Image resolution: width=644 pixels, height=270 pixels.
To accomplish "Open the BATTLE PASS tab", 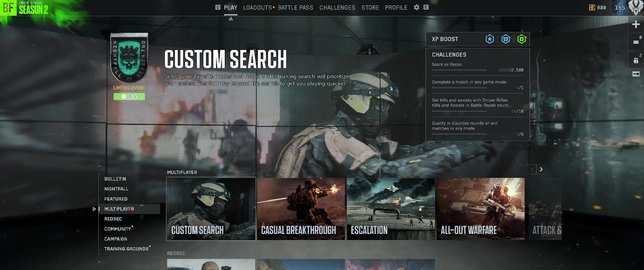I will pyautogui.click(x=295, y=7).
